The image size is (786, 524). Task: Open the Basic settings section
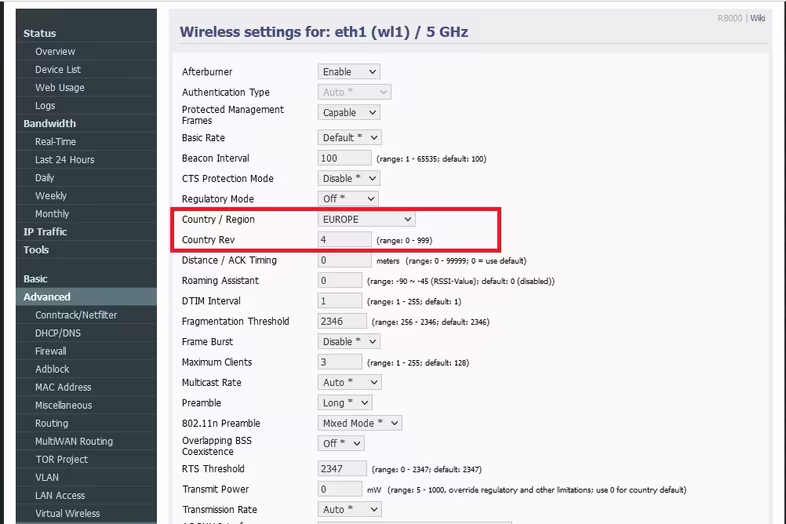tap(36, 279)
